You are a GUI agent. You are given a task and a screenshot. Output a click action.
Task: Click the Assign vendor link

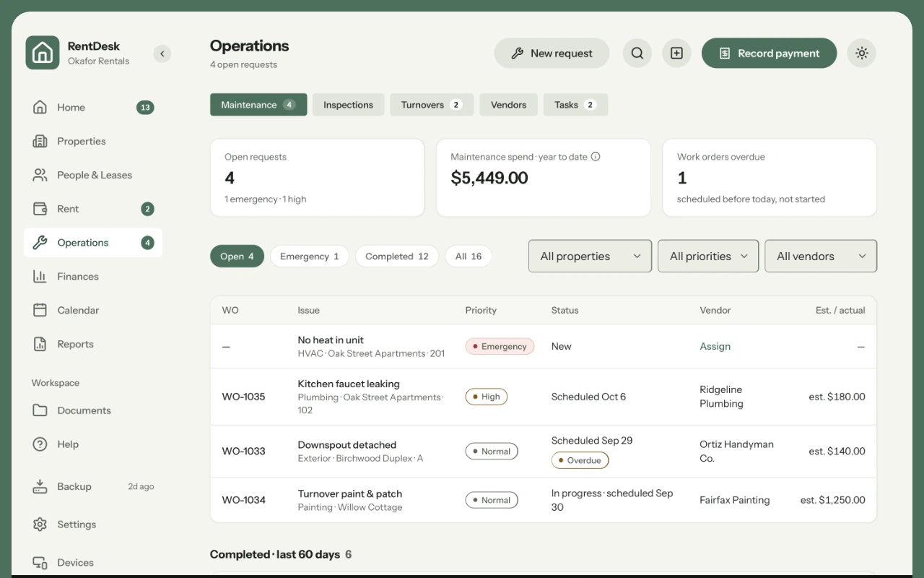point(715,347)
